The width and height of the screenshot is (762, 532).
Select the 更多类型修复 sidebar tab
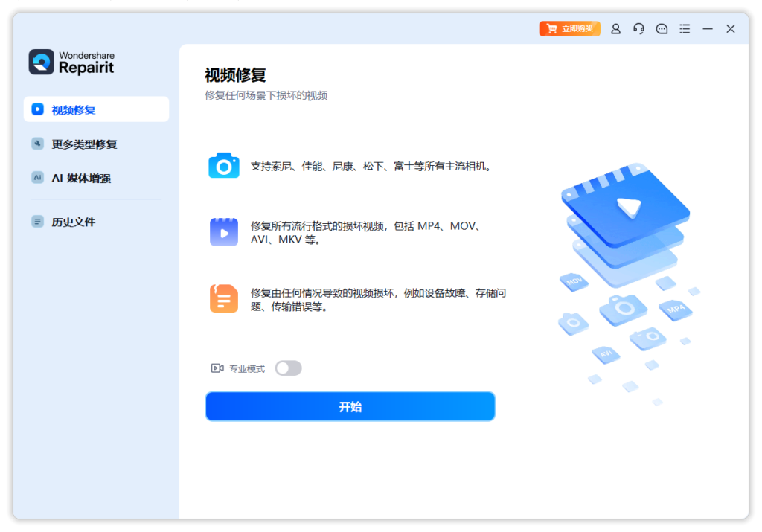pyautogui.click(x=96, y=144)
